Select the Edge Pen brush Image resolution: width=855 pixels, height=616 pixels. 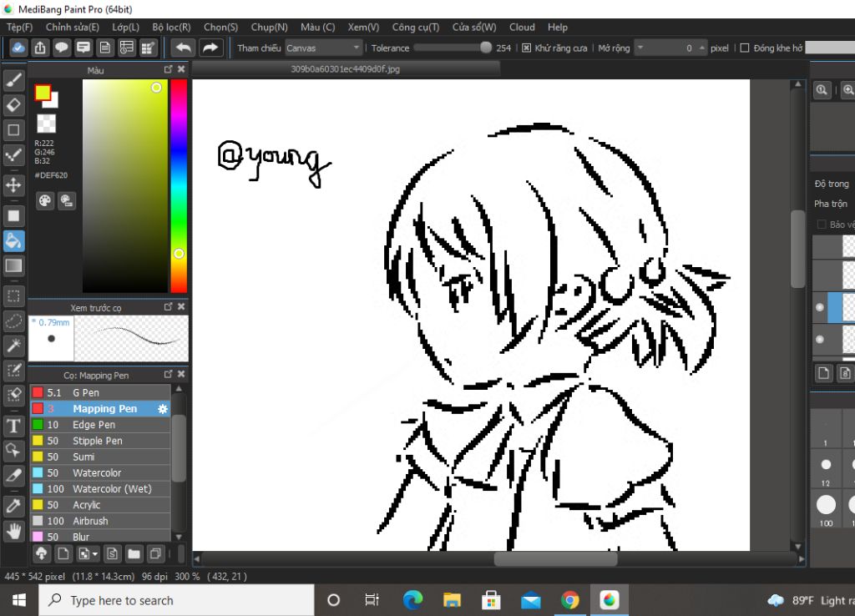[x=101, y=425]
